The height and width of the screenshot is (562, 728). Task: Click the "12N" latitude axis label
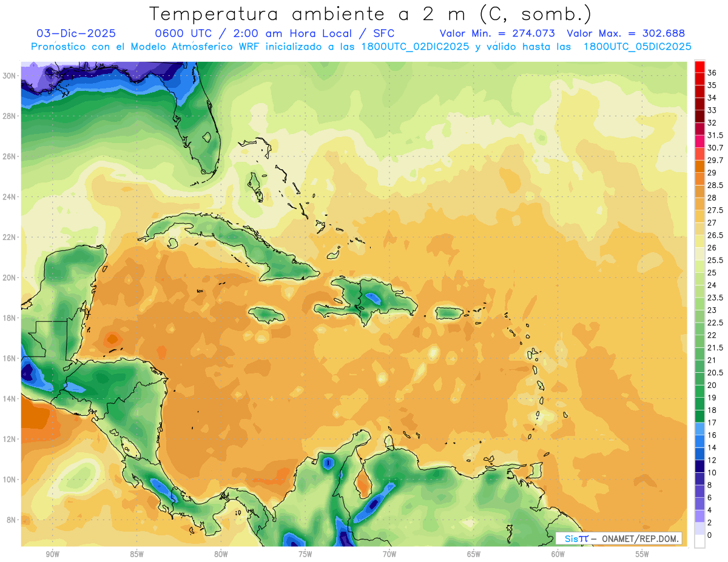pos(9,439)
